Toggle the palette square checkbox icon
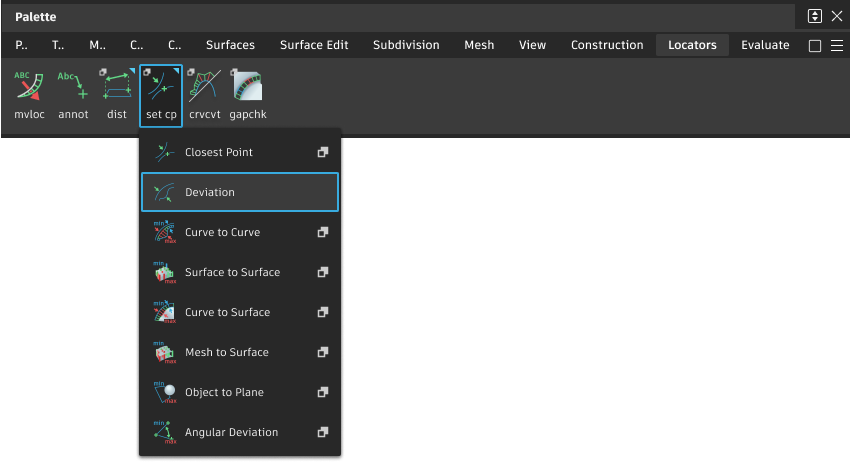Viewport: 850px width, 470px height. point(814,46)
